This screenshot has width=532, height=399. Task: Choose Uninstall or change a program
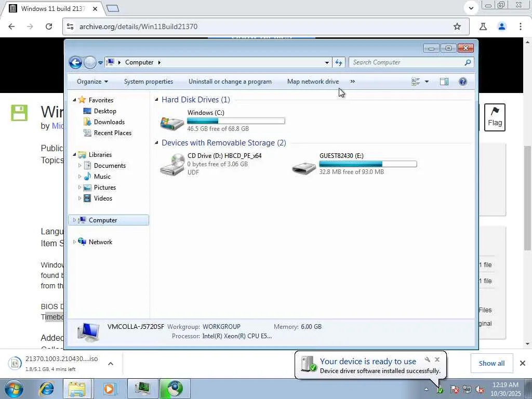click(230, 82)
